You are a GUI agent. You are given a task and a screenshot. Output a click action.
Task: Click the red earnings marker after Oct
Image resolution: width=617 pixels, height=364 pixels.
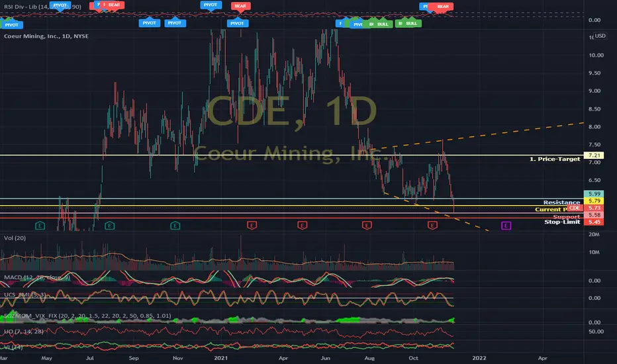click(432, 226)
